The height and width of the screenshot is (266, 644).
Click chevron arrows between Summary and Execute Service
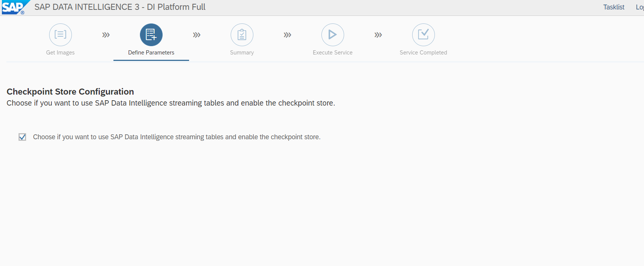coord(287,35)
